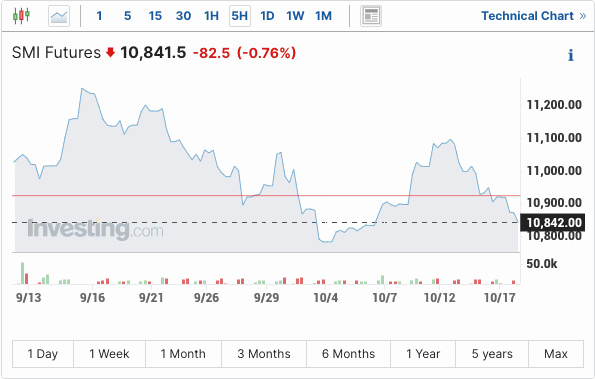Click the 10/12 date label

point(439,297)
